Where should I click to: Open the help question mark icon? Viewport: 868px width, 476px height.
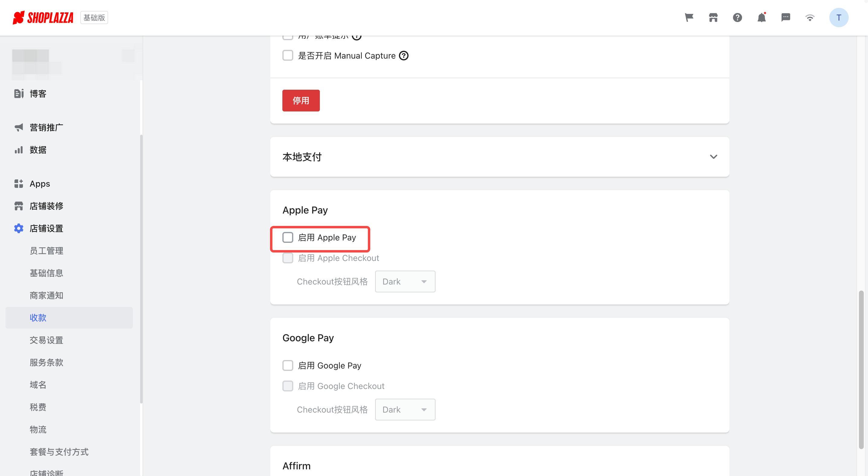click(737, 18)
